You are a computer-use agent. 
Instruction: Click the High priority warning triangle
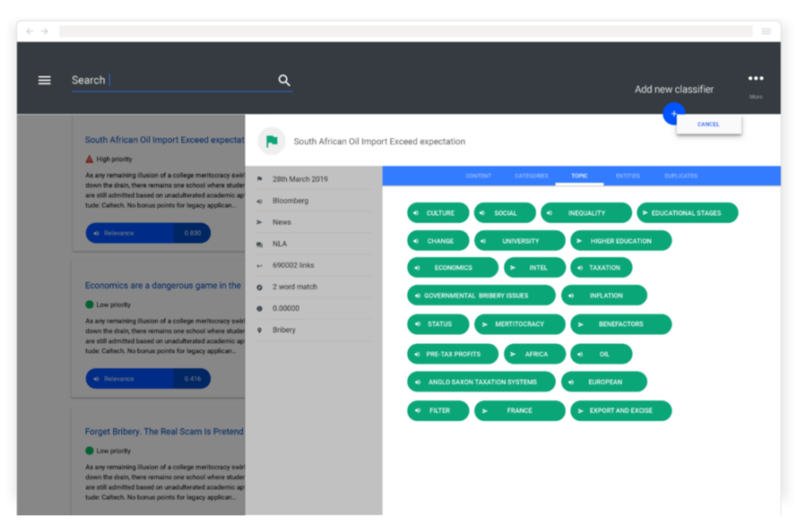point(90,158)
